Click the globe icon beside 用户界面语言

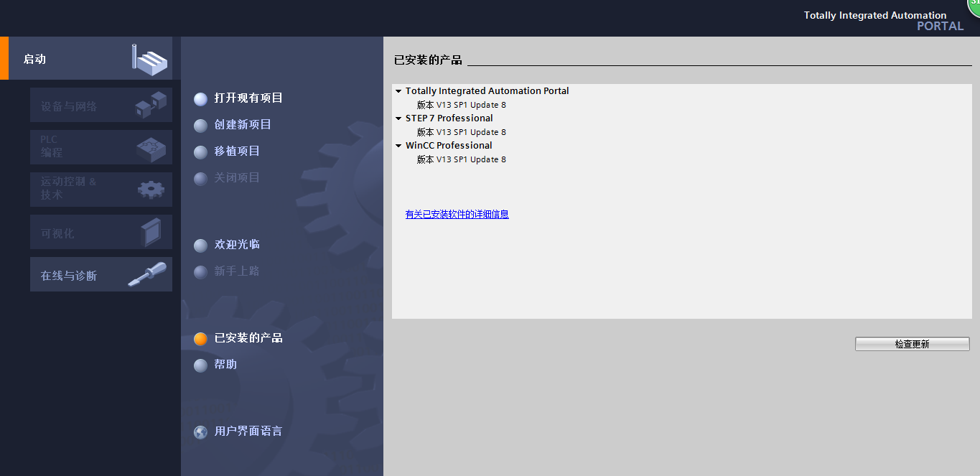click(x=201, y=432)
